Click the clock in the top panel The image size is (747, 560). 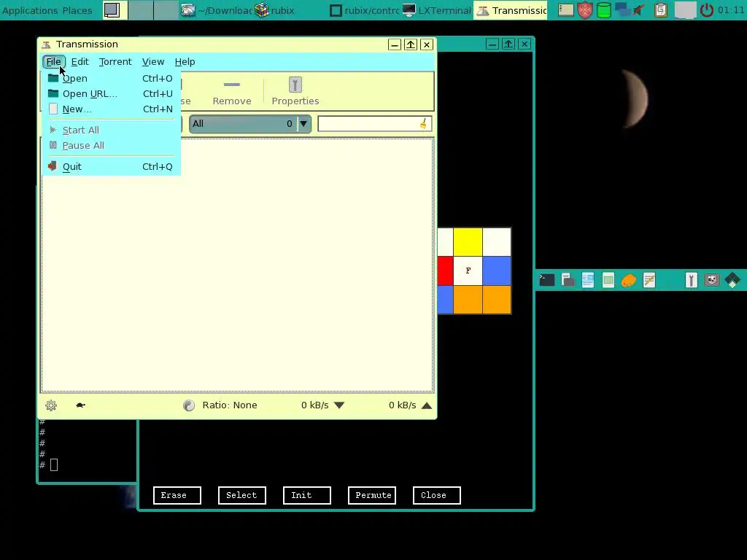coord(731,10)
